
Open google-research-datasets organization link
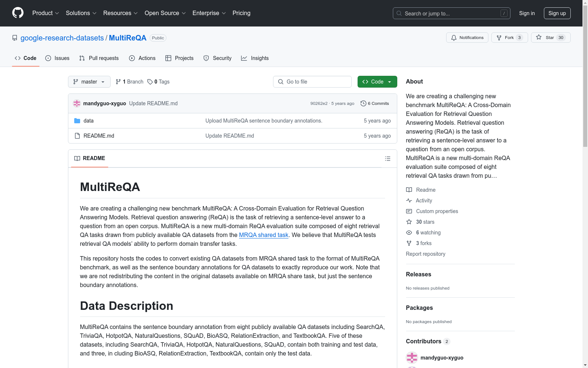tap(62, 38)
